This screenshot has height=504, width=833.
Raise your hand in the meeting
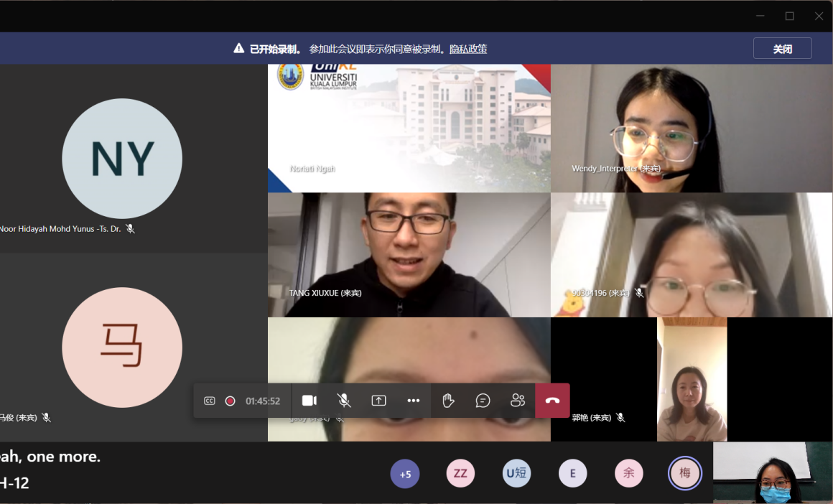(448, 401)
